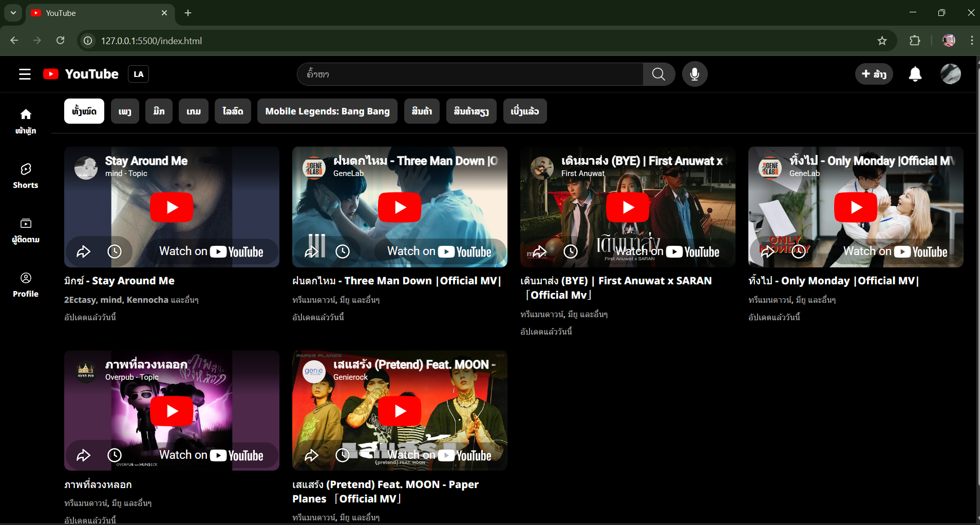Select the chip right before Mobile Legends
The image size is (980, 525).
tap(233, 111)
